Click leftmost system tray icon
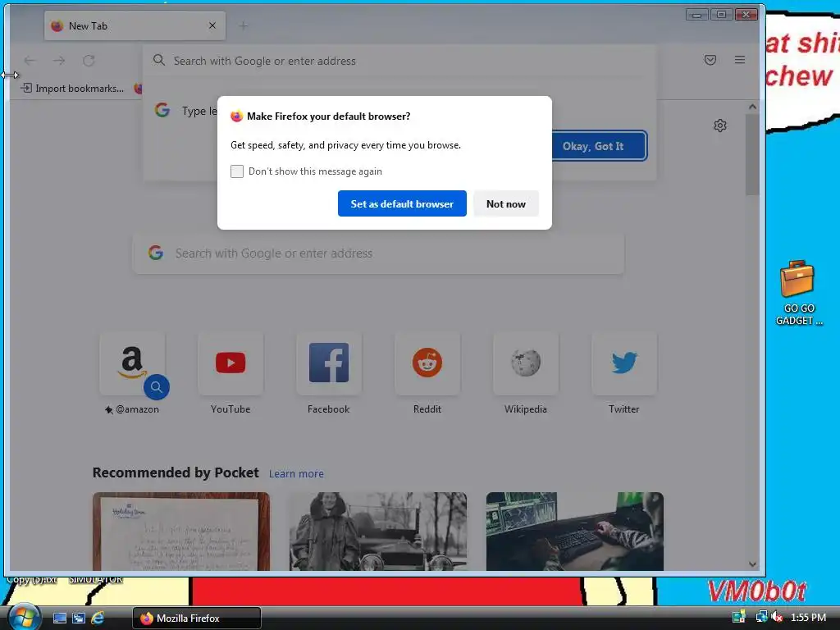Viewport: 840px width, 630px height. pos(739,617)
